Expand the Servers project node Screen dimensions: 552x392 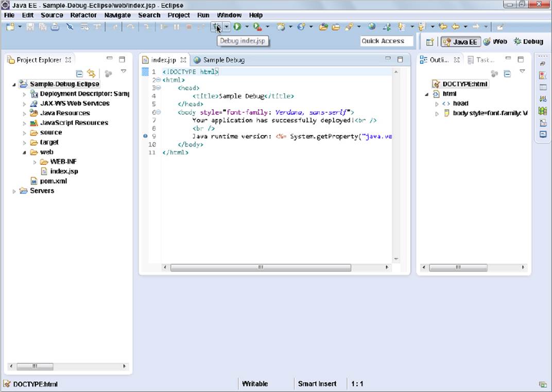(14, 191)
